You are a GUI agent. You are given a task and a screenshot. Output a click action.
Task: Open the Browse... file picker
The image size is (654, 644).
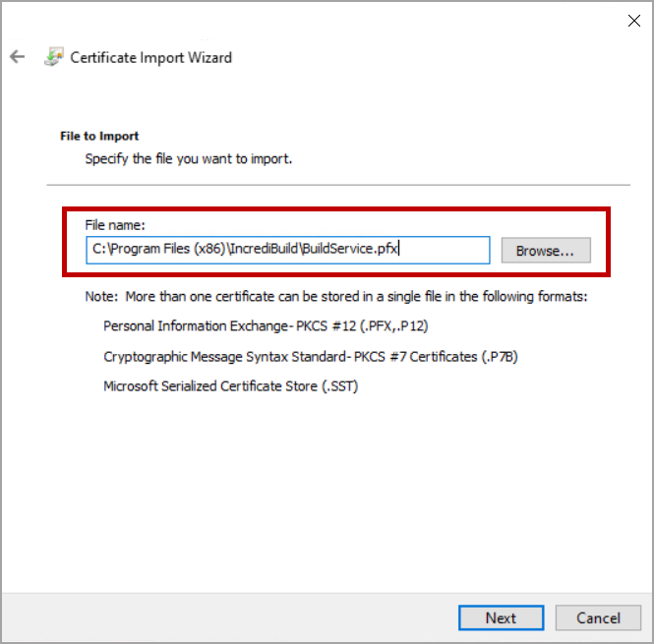pyautogui.click(x=545, y=251)
